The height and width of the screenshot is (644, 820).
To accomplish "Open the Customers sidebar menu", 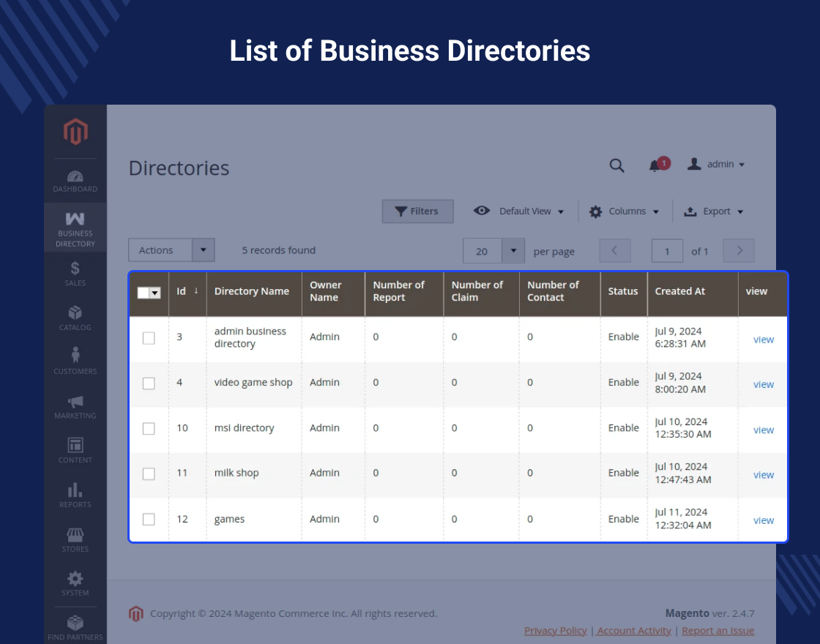I will coord(75,362).
